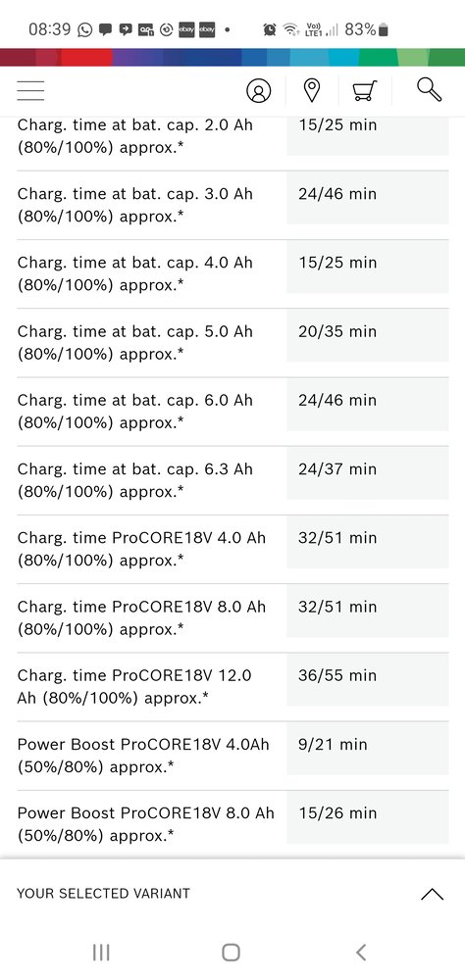Tap the Android back arrow
Screen dimensions: 465x980
click(x=361, y=952)
